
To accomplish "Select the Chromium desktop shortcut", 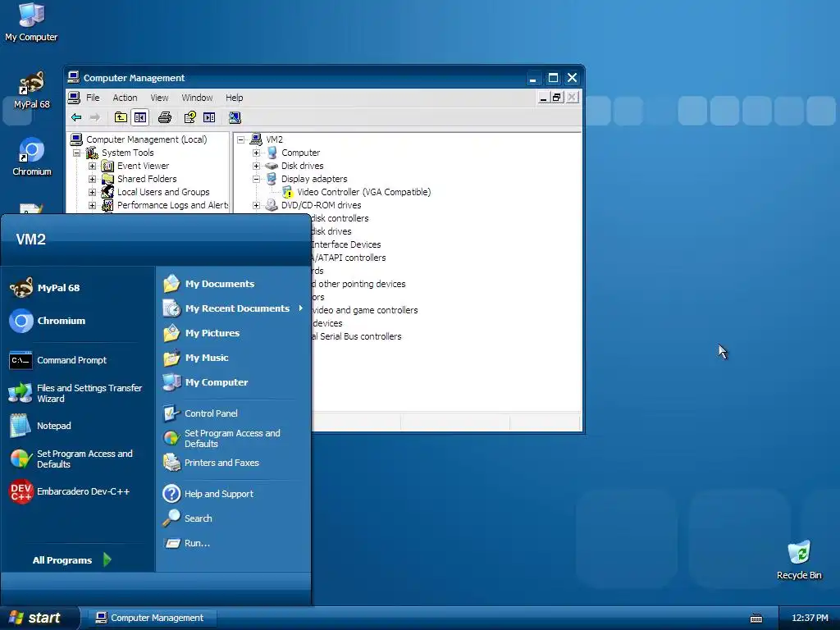I will coord(32,157).
